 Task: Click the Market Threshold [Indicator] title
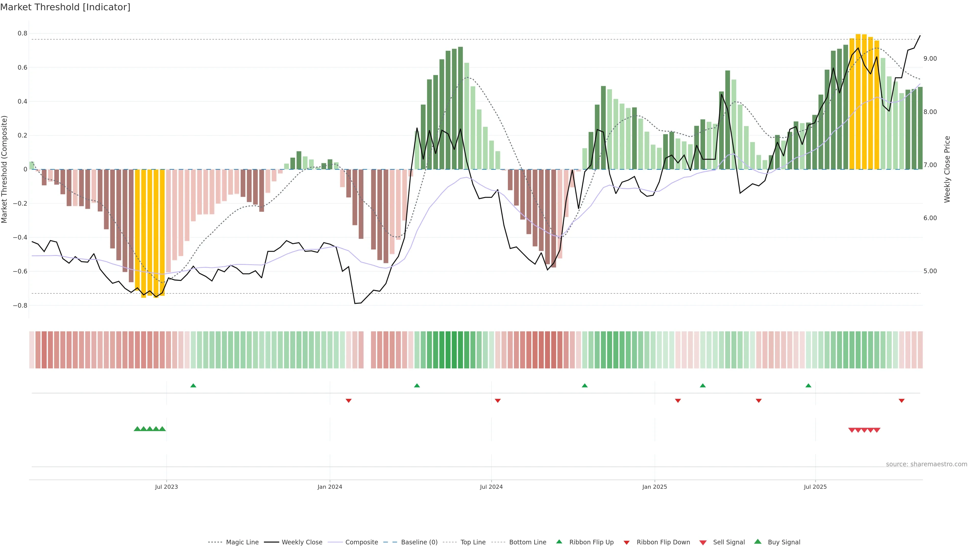point(65,7)
